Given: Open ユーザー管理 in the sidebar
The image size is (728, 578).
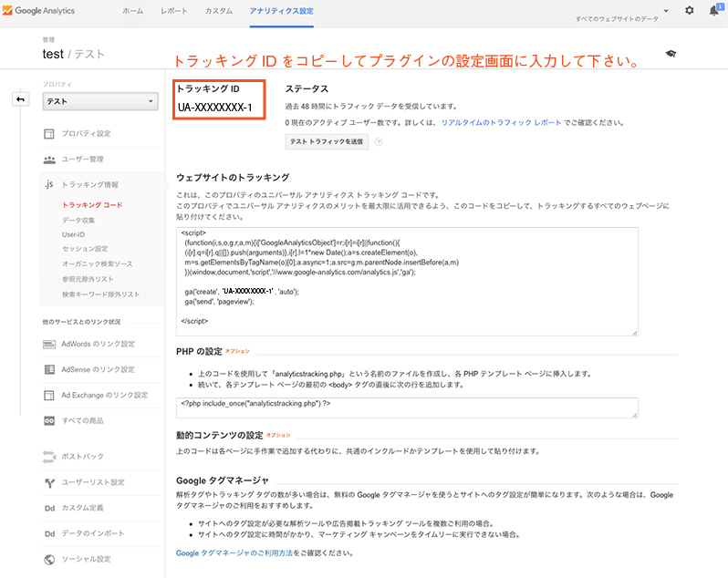Looking at the screenshot, I should pos(83,160).
